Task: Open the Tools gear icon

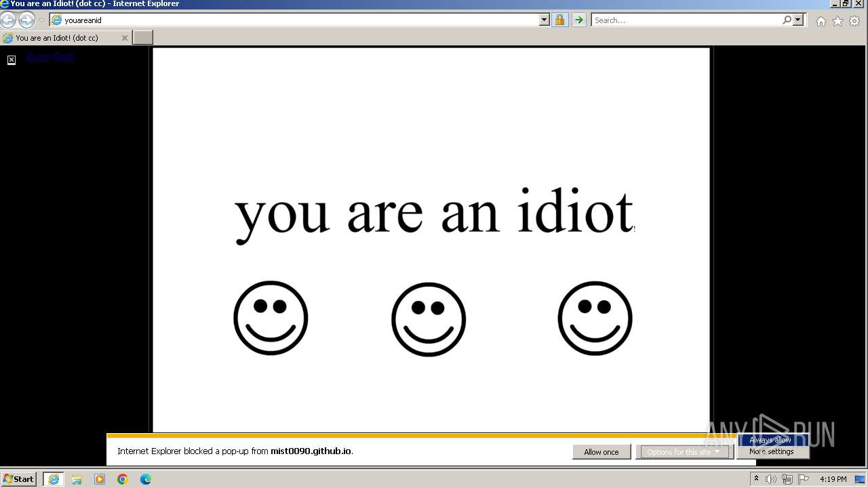Action: coord(854,21)
